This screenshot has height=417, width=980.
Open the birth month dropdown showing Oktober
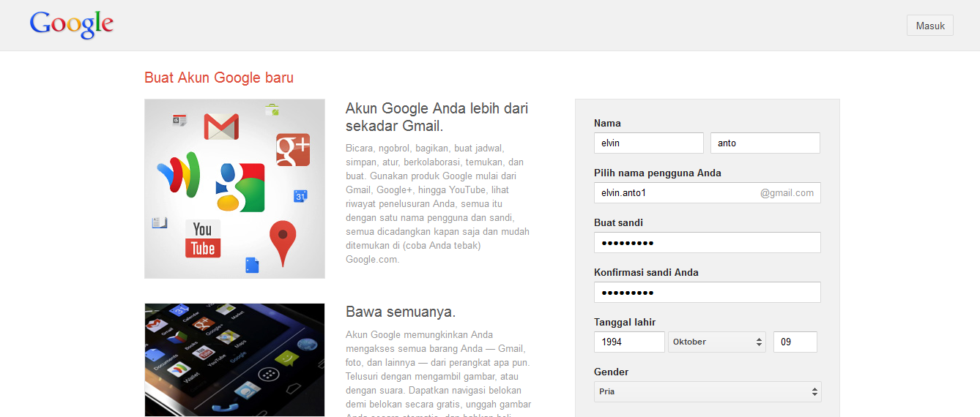(x=717, y=342)
